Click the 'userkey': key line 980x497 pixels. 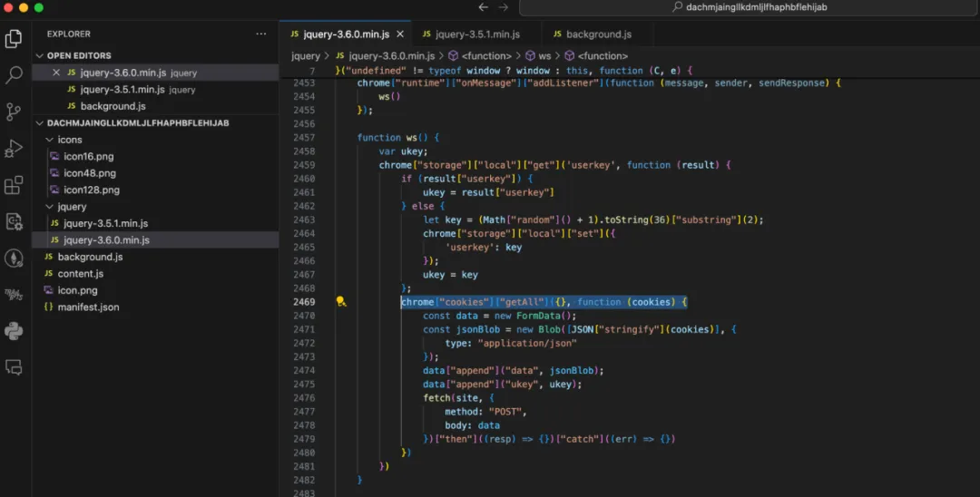point(483,248)
